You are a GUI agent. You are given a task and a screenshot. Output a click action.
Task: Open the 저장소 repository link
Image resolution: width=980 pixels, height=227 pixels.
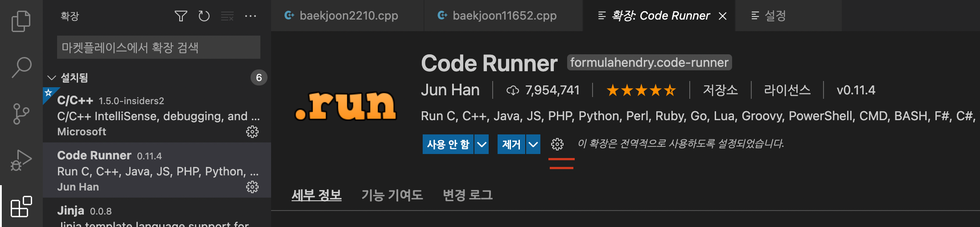click(720, 90)
